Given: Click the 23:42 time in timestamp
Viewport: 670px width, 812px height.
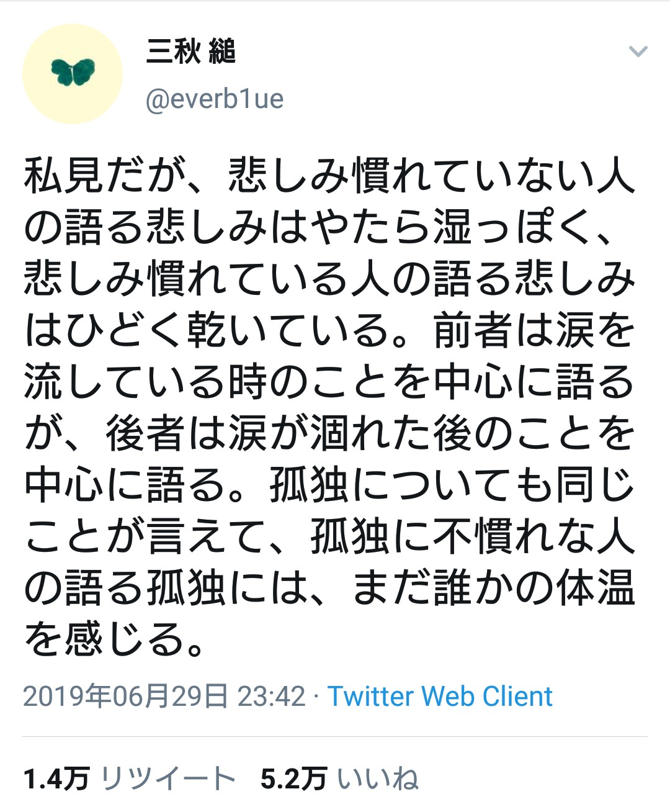Looking at the screenshot, I should tap(272, 697).
